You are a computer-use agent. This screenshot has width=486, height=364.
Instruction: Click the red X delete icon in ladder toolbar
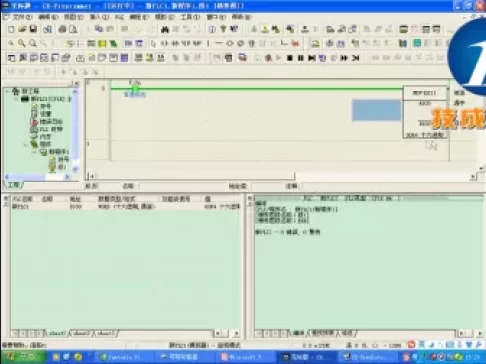(295, 43)
